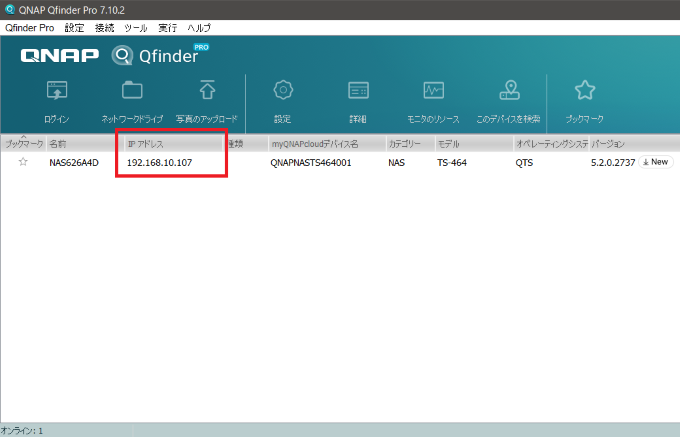This screenshot has height=437, width=680.
Task: Open the ブックマーク star toolbar icon
Action: point(585,90)
